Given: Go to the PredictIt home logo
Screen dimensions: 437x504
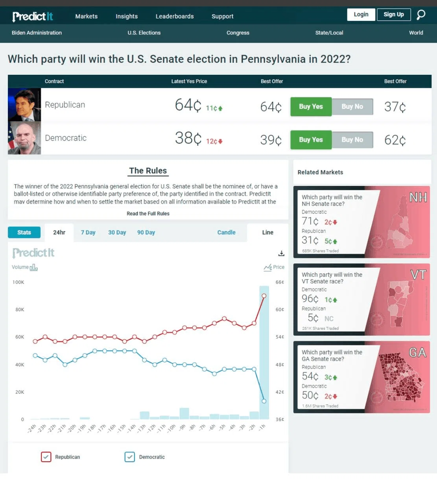Looking at the screenshot, I should click(33, 16).
